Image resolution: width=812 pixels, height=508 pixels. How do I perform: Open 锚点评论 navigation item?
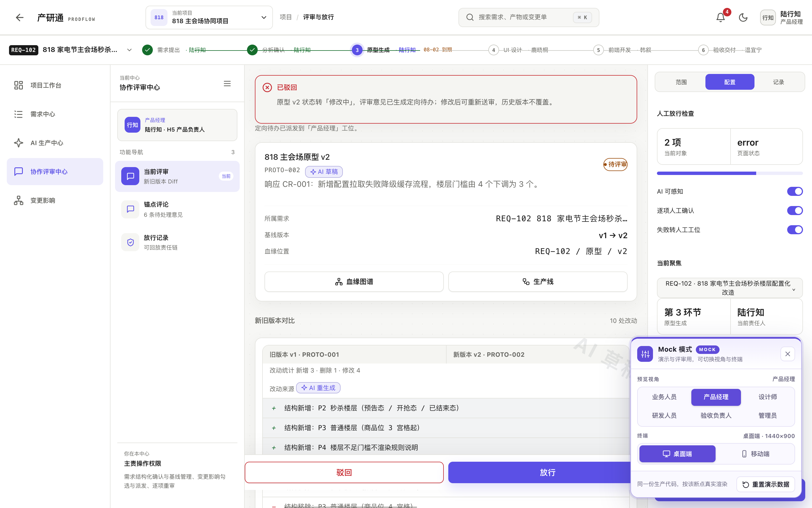(177, 209)
